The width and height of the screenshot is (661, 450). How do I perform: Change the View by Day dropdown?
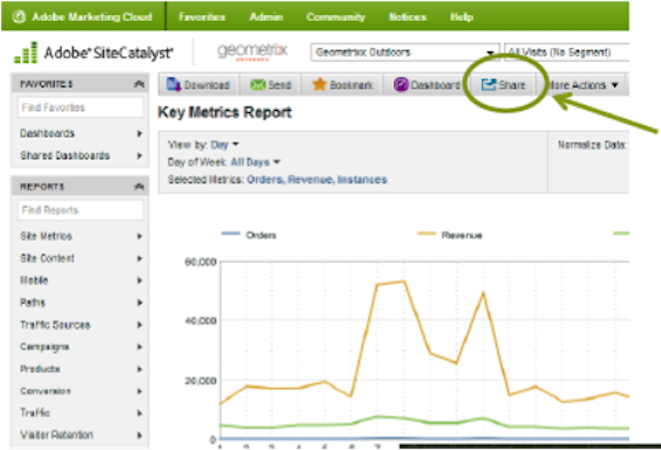coord(225,145)
